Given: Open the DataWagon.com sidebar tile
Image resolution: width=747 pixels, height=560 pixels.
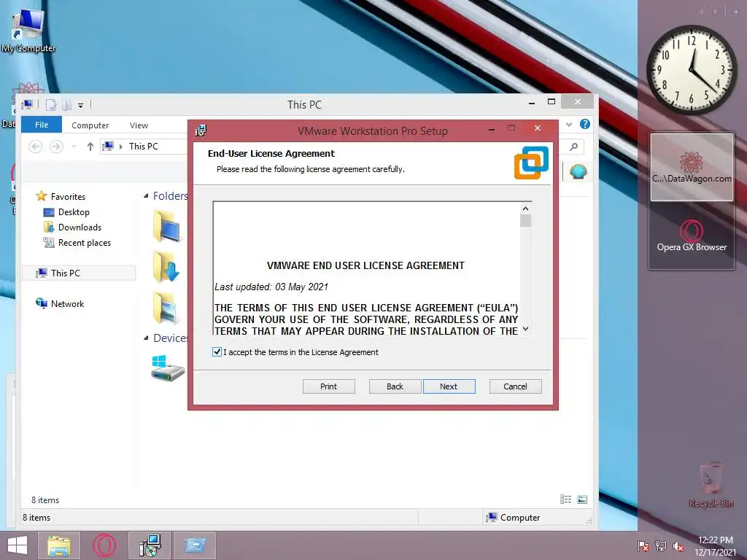Looking at the screenshot, I should pyautogui.click(x=692, y=167).
